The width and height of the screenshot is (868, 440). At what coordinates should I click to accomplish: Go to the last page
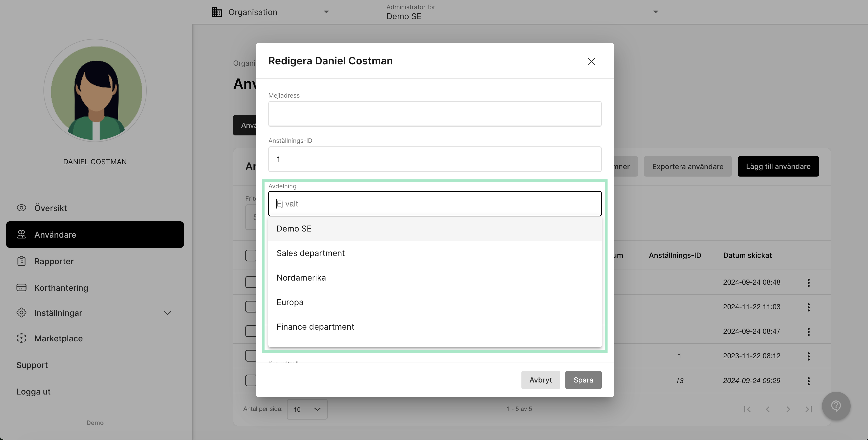809,409
